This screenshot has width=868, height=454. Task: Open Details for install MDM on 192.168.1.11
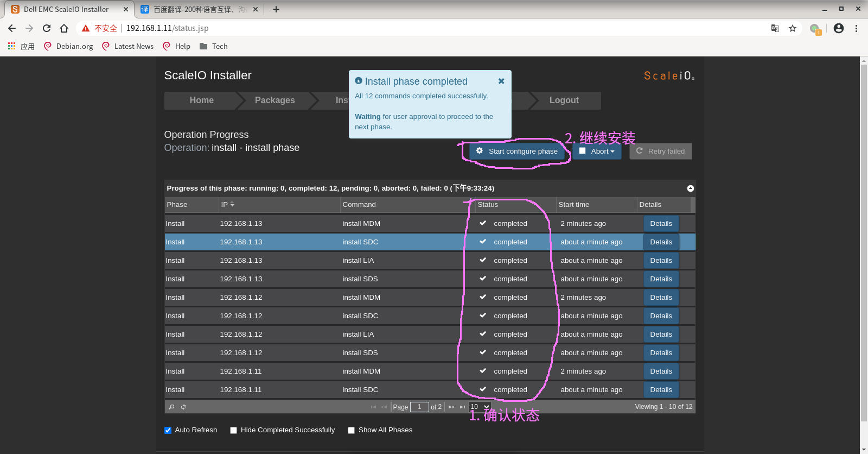[x=661, y=371]
